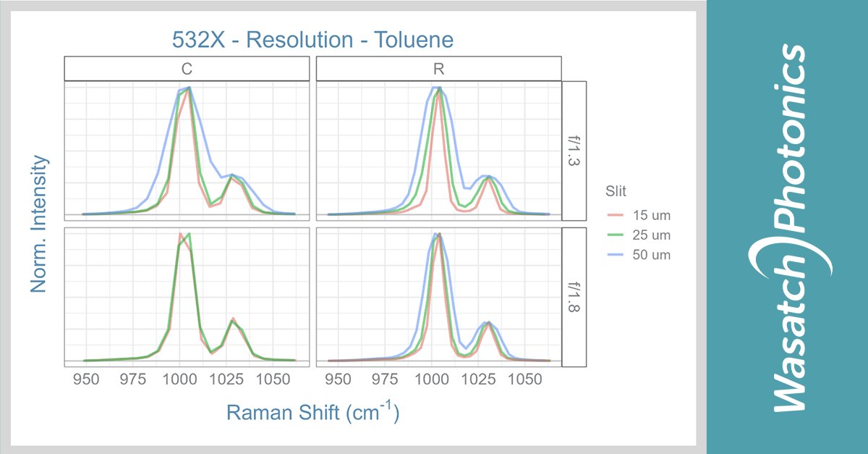The width and height of the screenshot is (868, 454).
Task: Click the '1000' tick under the C panel
Action: click(179, 379)
